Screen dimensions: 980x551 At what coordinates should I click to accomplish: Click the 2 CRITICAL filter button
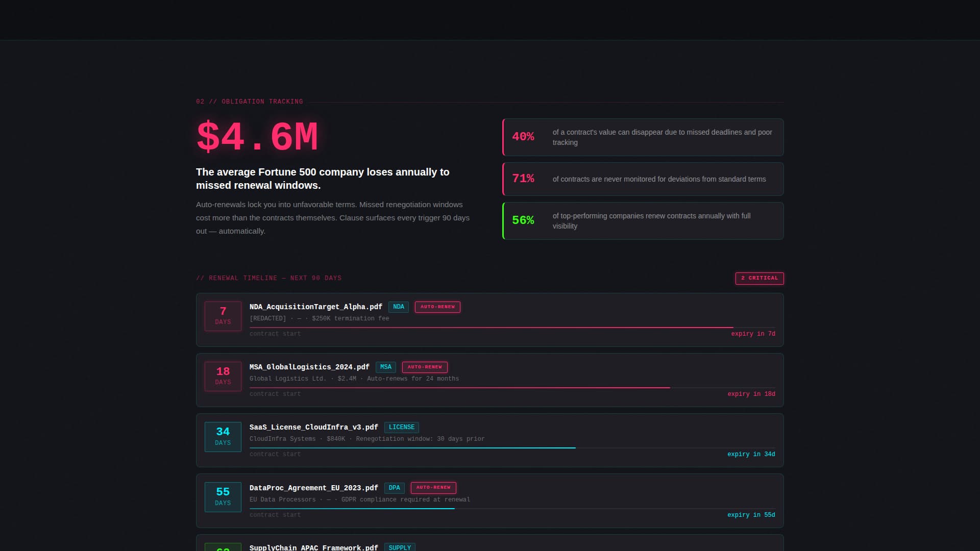[x=759, y=278]
